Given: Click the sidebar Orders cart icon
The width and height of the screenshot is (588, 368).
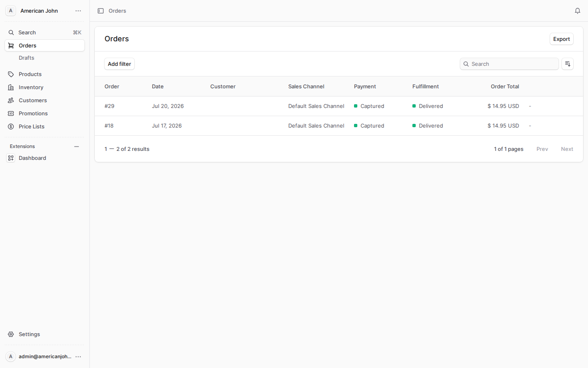Looking at the screenshot, I should click(11, 46).
